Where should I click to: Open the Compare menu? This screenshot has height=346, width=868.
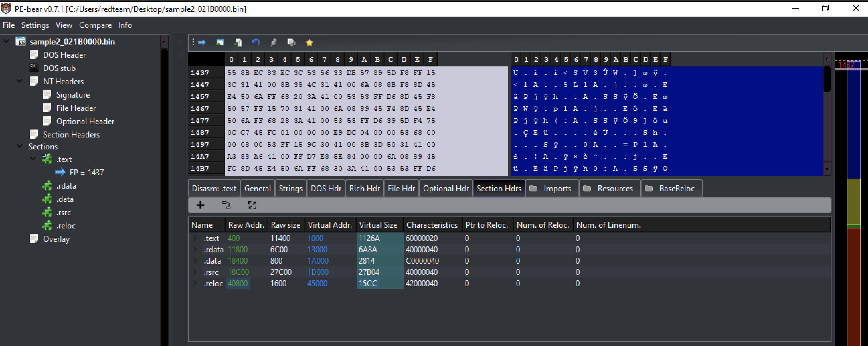click(95, 25)
